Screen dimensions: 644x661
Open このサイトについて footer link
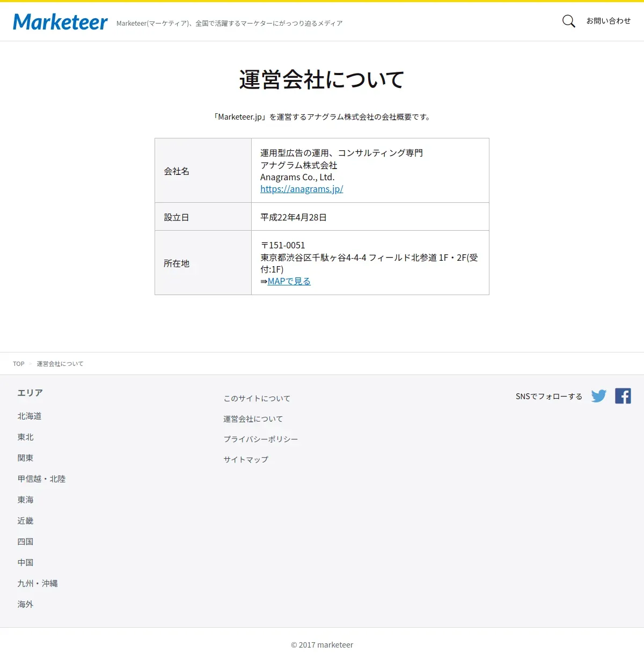tap(257, 399)
